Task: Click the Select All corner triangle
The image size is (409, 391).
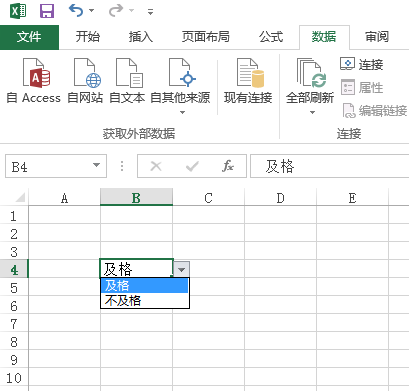Action: point(20,197)
